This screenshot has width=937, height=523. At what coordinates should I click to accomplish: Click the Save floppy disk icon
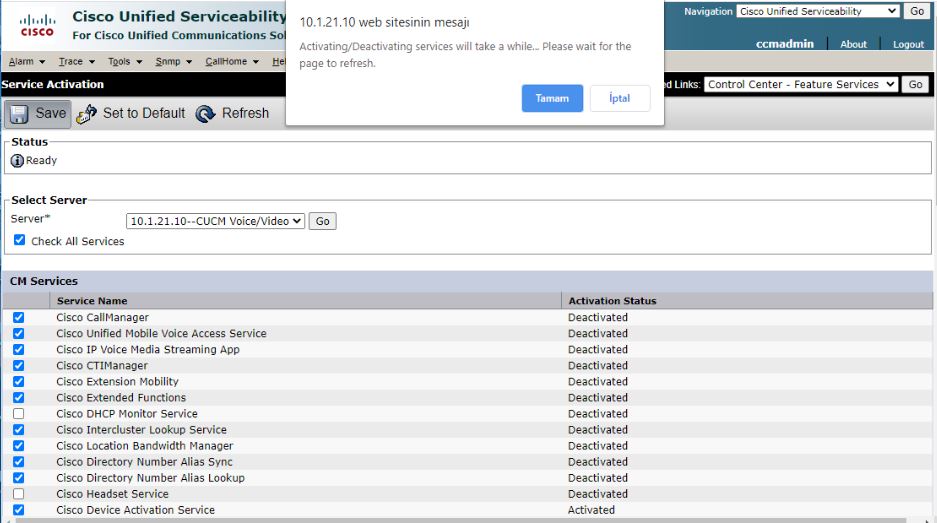click(19, 114)
